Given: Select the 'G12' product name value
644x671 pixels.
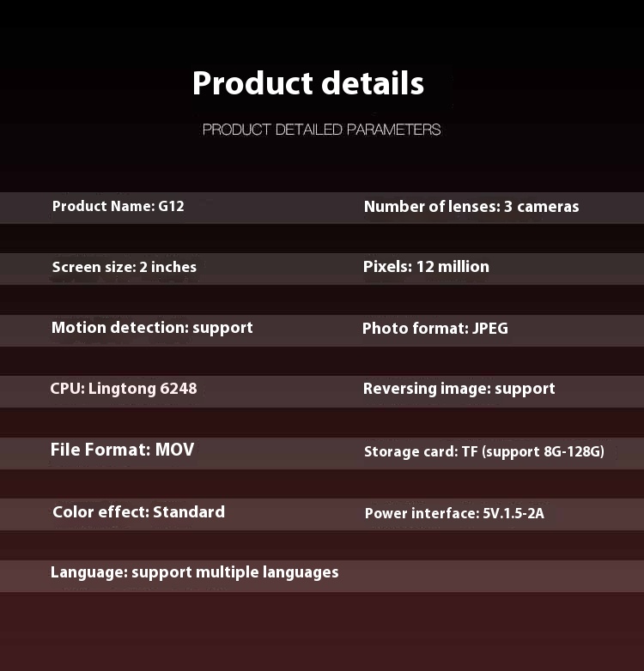Looking at the screenshot, I should pyautogui.click(x=171, y=206).
